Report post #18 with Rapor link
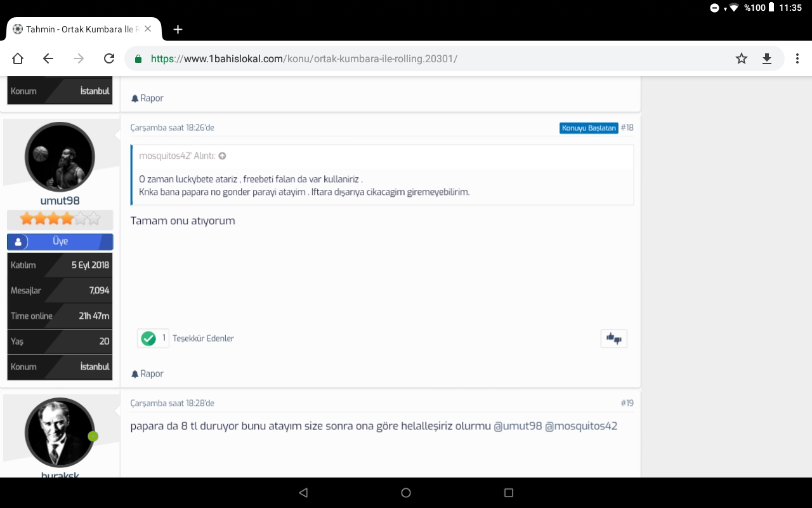 coord(147,374)
